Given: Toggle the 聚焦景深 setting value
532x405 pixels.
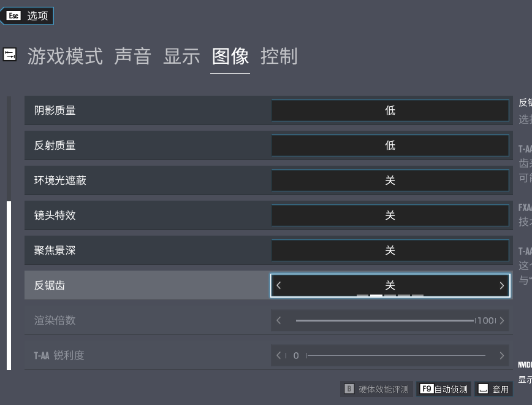Looking at the screenshot, I should pos(390,250).
